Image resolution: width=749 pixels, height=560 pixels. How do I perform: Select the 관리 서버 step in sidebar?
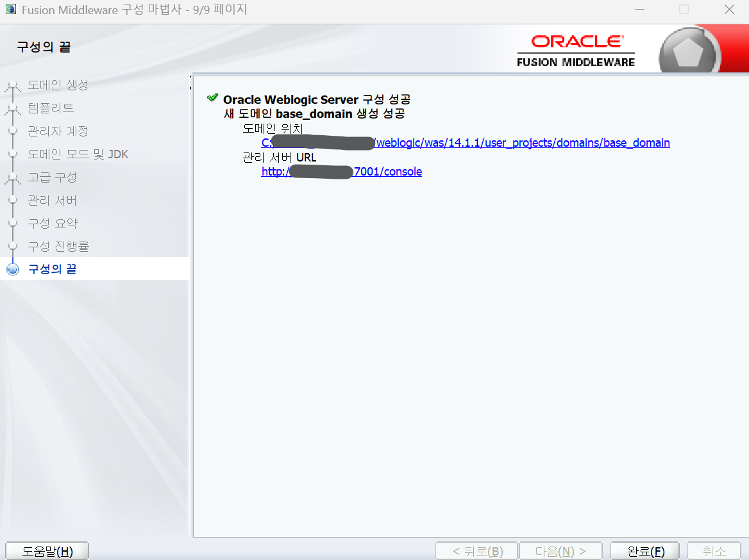pos(52,200)
